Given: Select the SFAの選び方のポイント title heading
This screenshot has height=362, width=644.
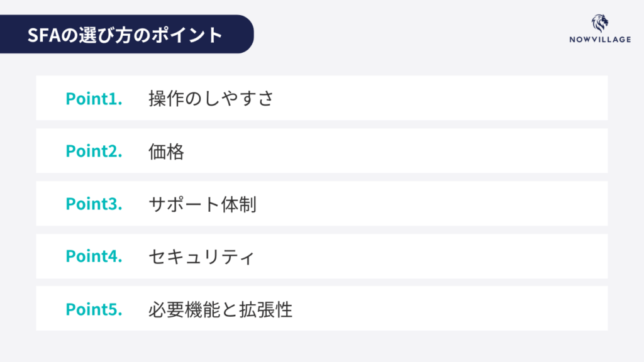Looking at the screenshot, I should click(x=125, y=35).
